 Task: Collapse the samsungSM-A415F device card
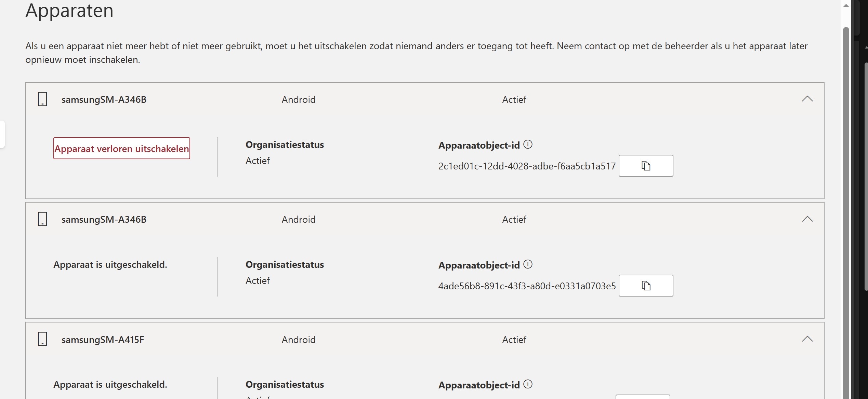807,339
